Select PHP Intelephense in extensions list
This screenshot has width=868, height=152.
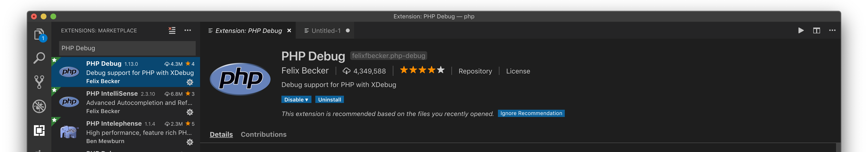coord(126,132)
